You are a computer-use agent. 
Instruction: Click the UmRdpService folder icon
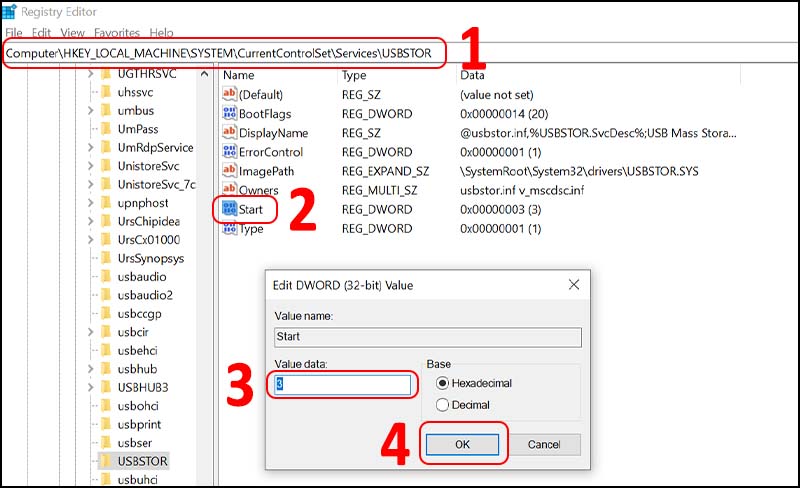click(x=106, y=147)
